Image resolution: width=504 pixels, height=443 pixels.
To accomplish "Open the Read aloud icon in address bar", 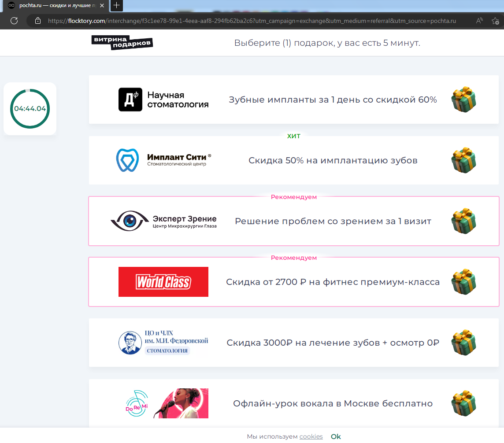I will coord(479,21).
